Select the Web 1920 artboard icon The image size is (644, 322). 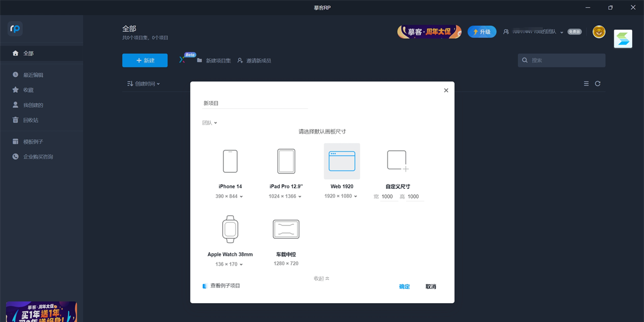click(x=342, y=161)
